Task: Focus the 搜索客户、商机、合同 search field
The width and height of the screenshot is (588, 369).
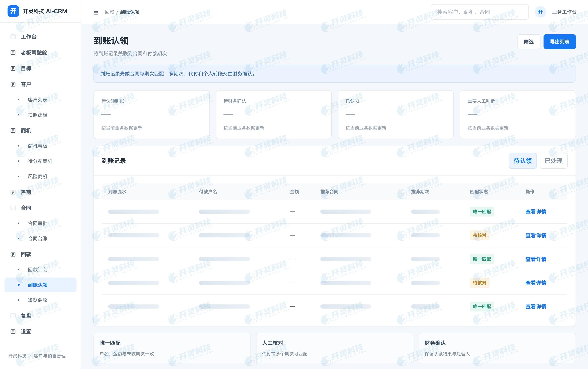Action: pos(480,12)
